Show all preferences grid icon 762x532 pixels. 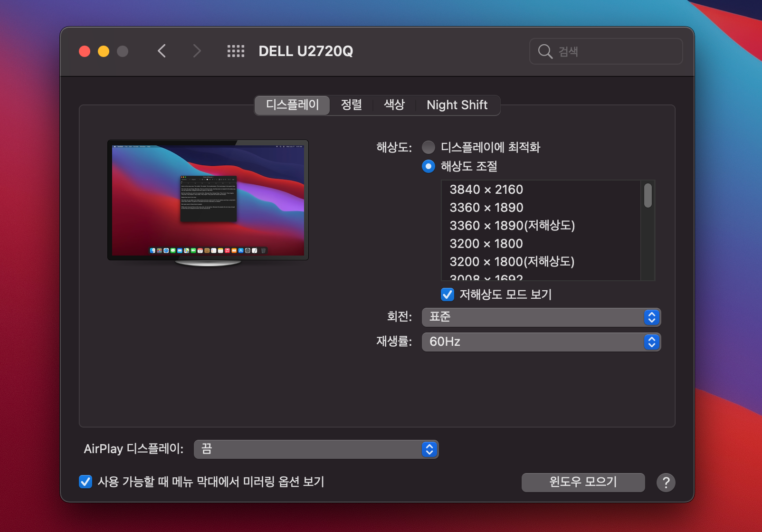pyautogui.click(x=236, y=51)
